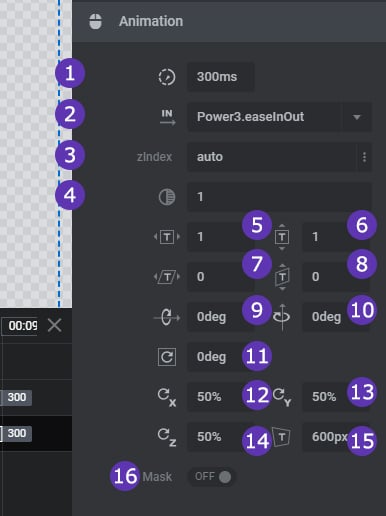This screenshot has width=386, height=516.
Task: Click the first 300 timeline frame marker
Action: [x=17, y=397]
